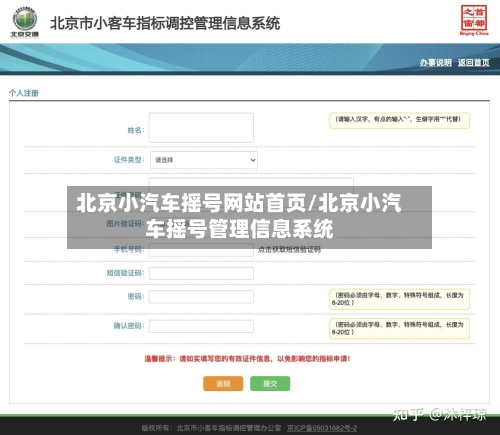Click the password hint beside 密码 field
500x435 pixels.
[399, 299]
